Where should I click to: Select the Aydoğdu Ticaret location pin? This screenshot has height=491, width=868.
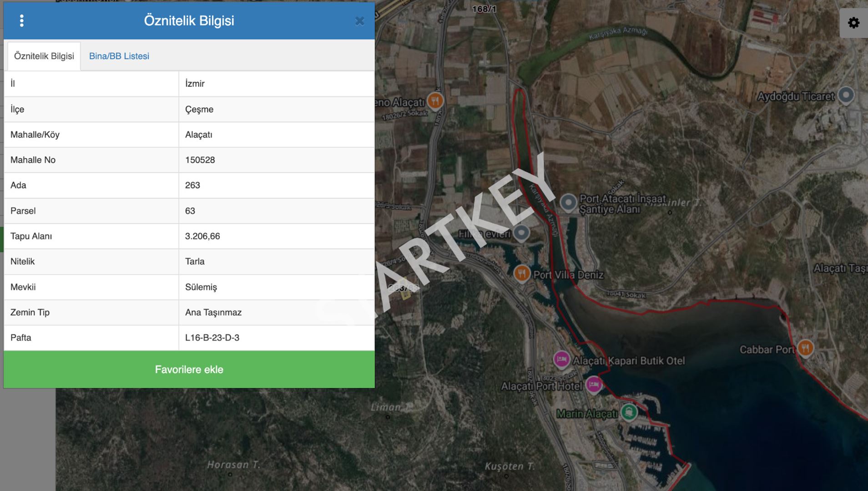pyautogui.click(x=846, y=95)
